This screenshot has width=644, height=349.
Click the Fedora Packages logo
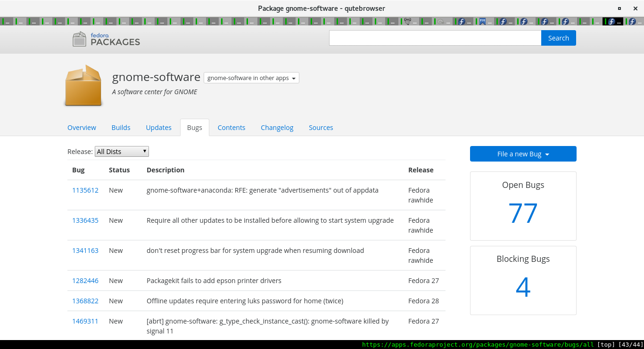(106, 39)
